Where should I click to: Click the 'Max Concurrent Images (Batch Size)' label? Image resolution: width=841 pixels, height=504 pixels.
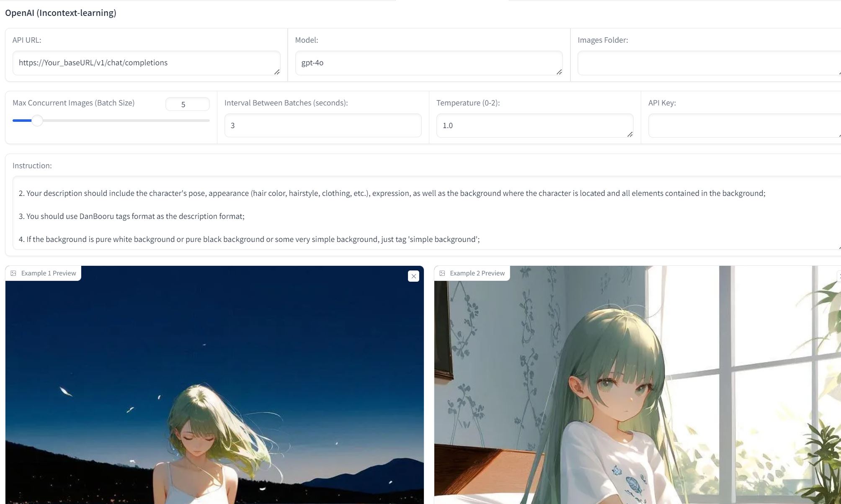73,103
